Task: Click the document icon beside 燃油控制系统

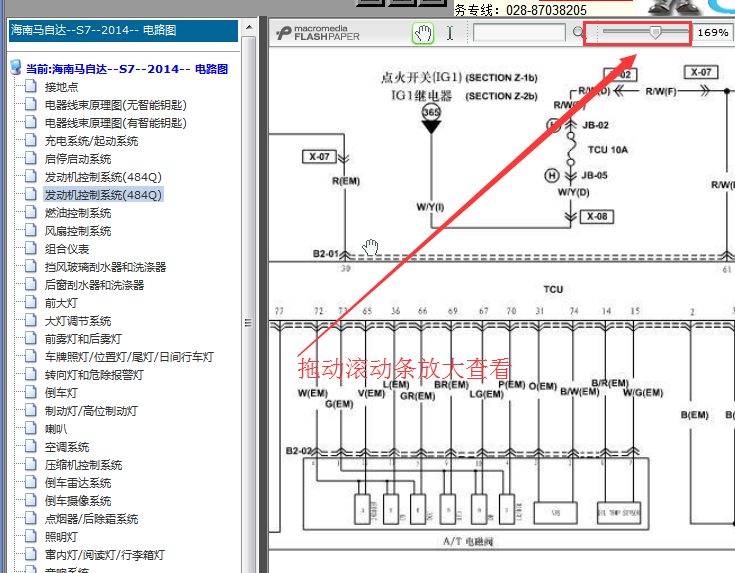Action: (x=31, y=212)
